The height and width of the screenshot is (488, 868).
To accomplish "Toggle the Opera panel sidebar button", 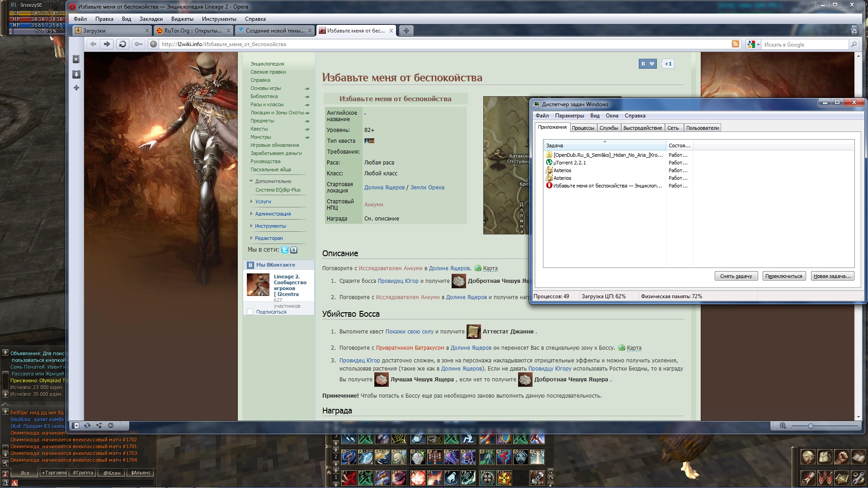I will click(76, 426).
